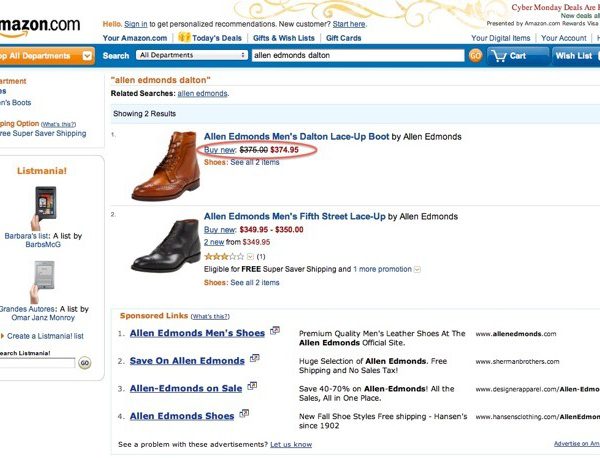Click the Today's Deals gift icon
Image resolution: width=600 pixels, height=458 pixels.
coord(184,38)
